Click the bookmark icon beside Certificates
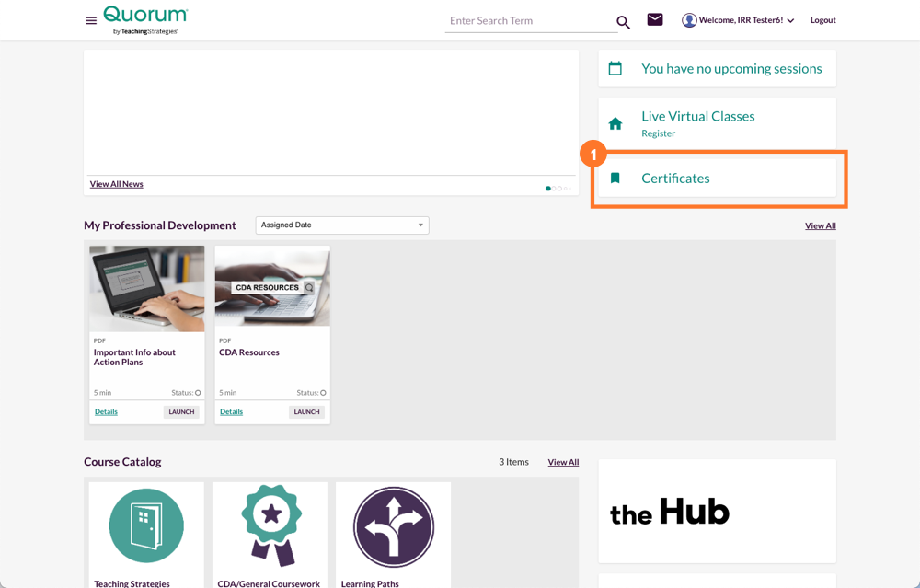The width and height of the screenshot is (920, 588). (615, 178)
